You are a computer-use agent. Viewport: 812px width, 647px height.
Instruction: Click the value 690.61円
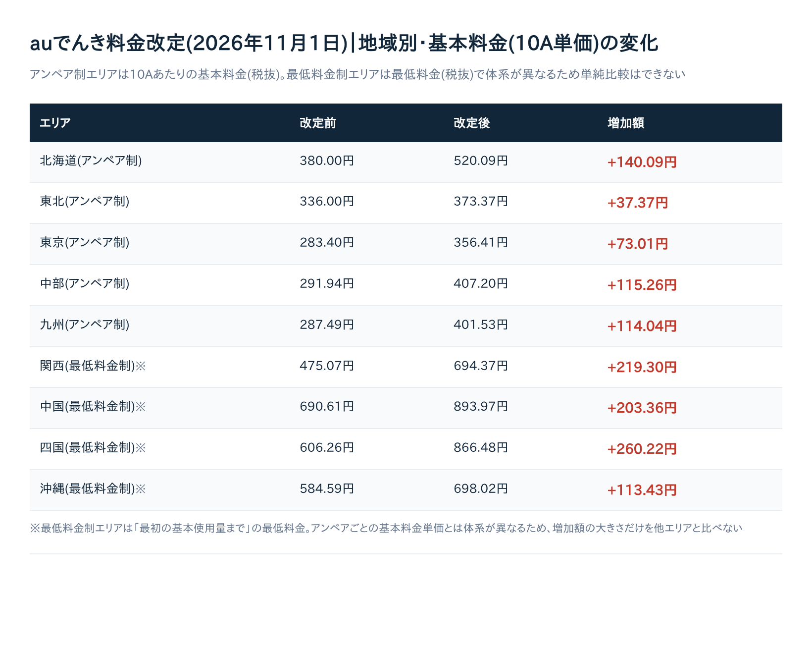coord(327,406)
